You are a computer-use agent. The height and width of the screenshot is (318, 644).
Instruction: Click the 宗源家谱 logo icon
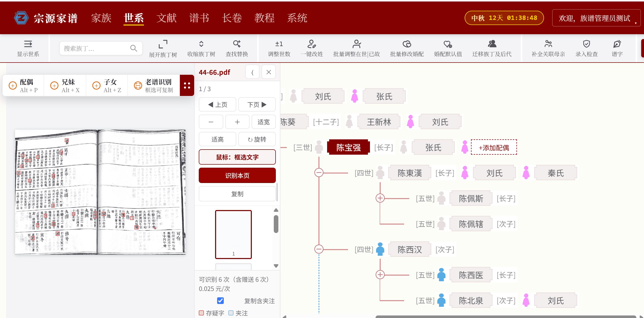coord(21,18)
